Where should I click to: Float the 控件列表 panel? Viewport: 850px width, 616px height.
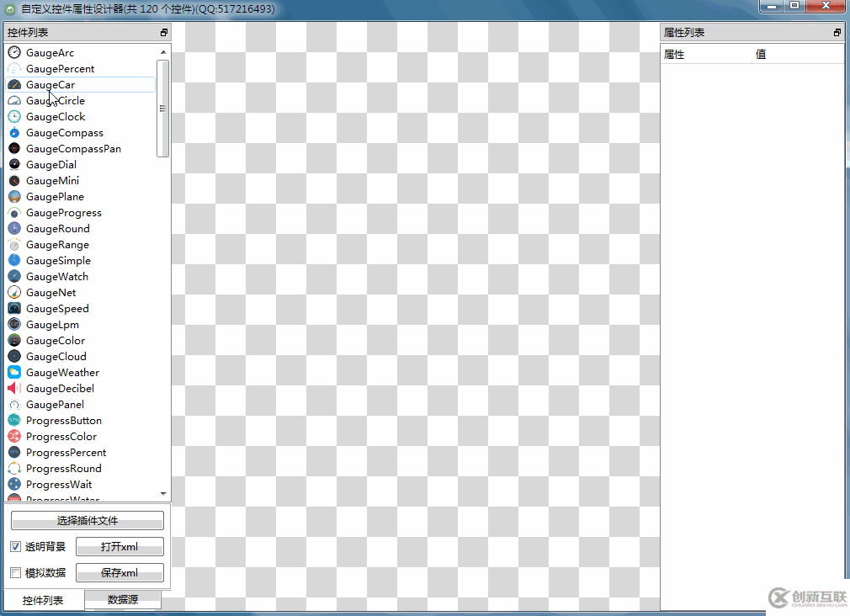tap(164, 33)
